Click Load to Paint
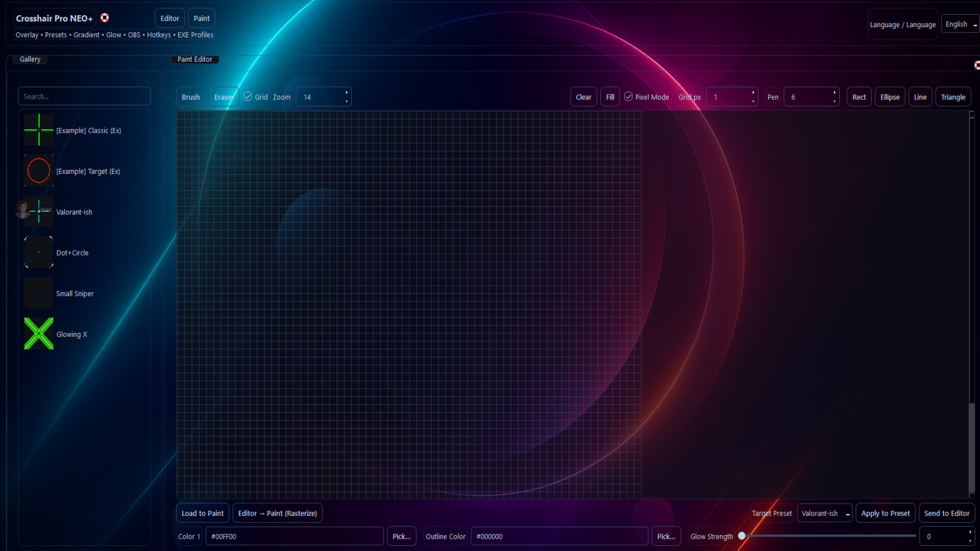 202,513
